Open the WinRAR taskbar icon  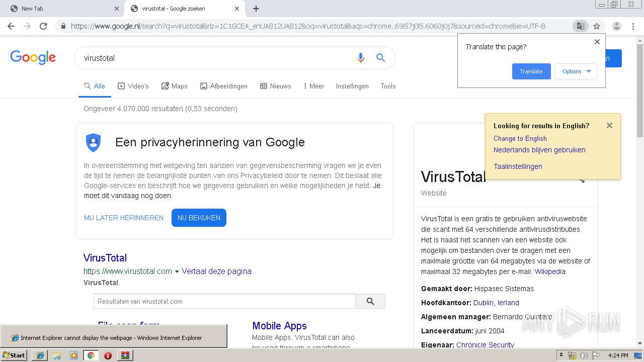125,355
